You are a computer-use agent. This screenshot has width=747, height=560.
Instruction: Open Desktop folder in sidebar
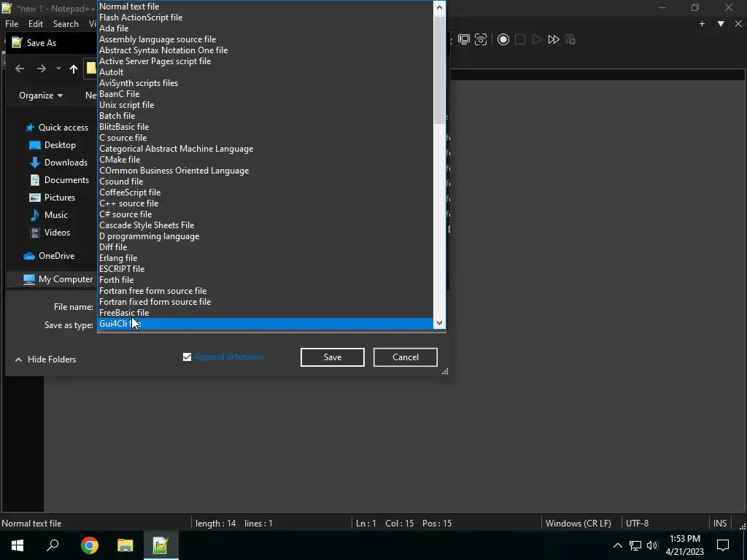(x=53, y=145)
